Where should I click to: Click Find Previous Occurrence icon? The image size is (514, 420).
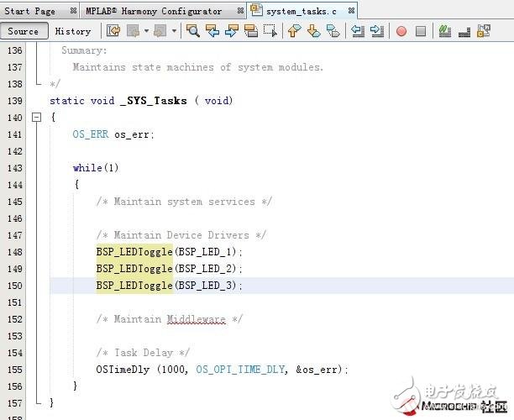(212, 31)
